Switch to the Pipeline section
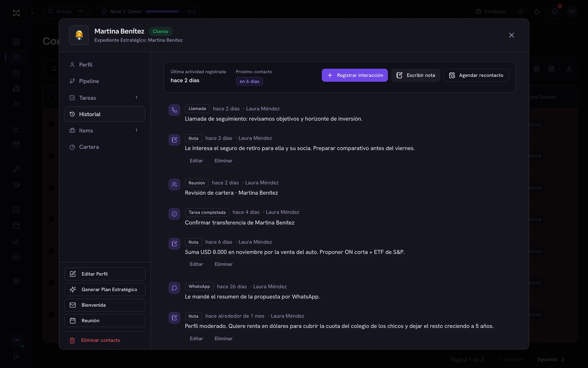The image size is (588, 368). [105, 81]
